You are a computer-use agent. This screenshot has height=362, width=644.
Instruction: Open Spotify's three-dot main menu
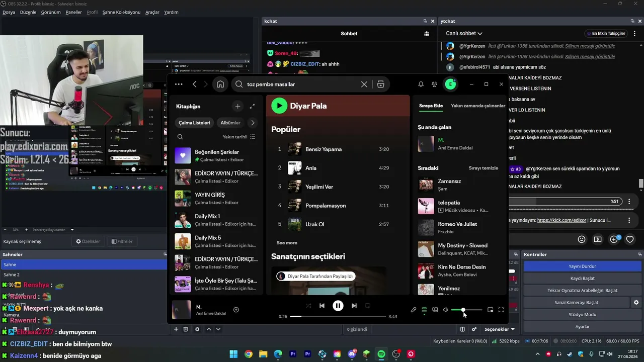point(179,84)
